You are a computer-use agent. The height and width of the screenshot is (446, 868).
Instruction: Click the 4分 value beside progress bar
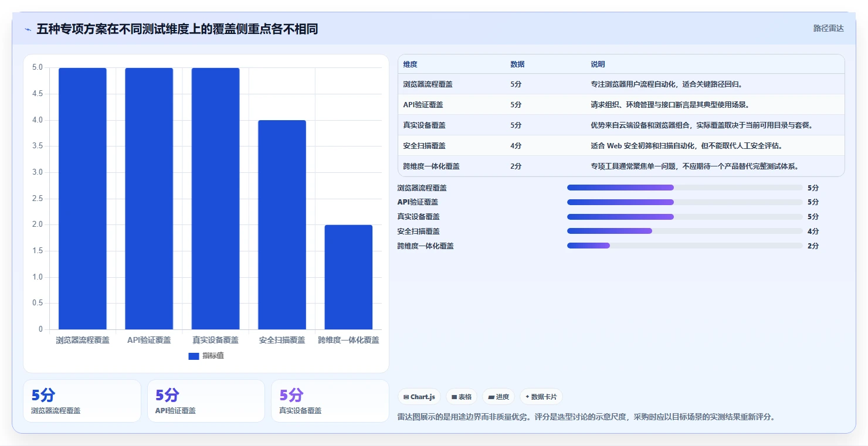[x=813, y=231]
